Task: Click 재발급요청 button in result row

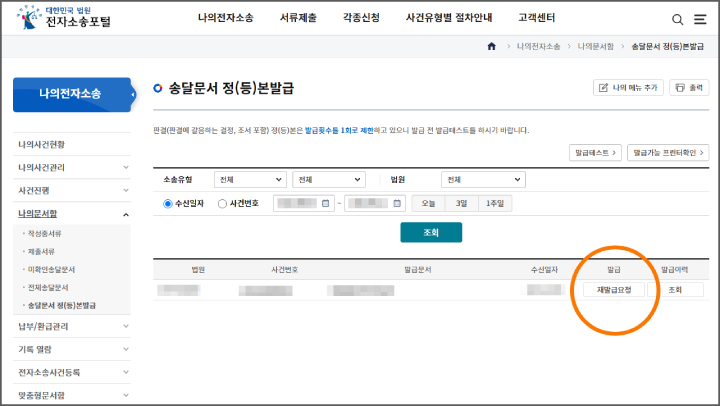Action: (x=614, y=290)
